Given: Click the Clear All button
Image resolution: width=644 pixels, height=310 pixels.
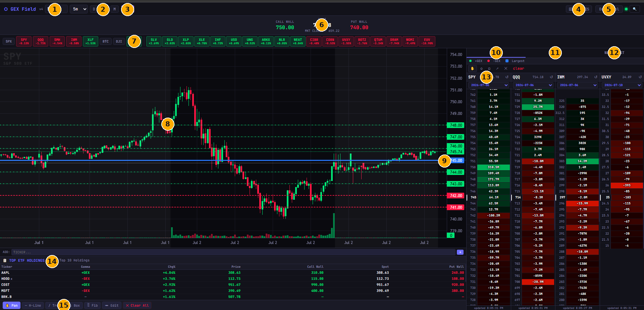Looking at the screenshot, I should coord(137,305).
